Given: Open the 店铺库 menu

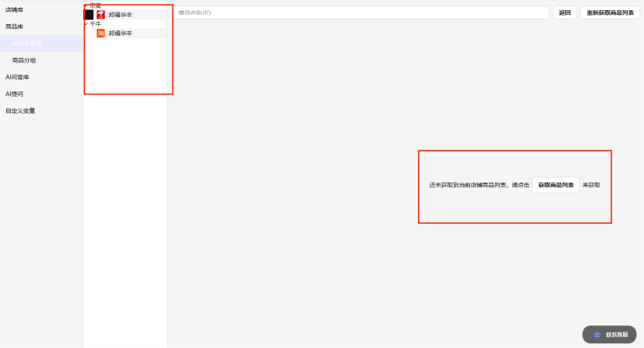Looking at the screenshot, I should point(15,9).
